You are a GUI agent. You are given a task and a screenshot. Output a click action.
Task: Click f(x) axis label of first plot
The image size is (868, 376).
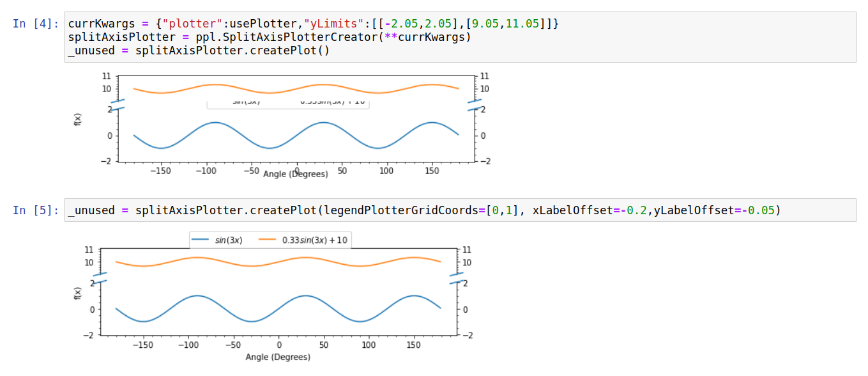tap(79, 120)
